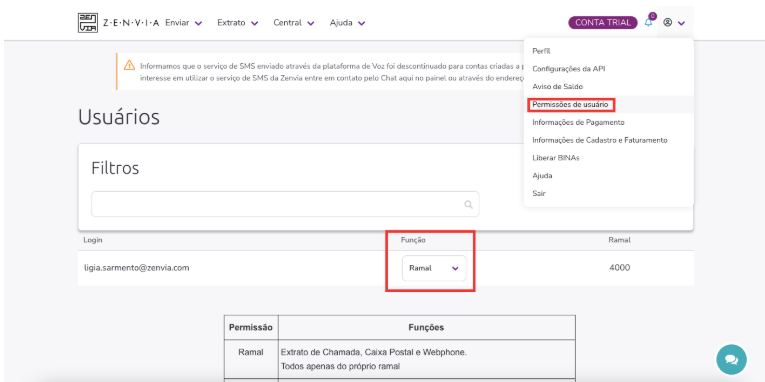Click the search magnifier icon in Filtros
This screenshot has height=382, width=765.
tap(468, 204)
